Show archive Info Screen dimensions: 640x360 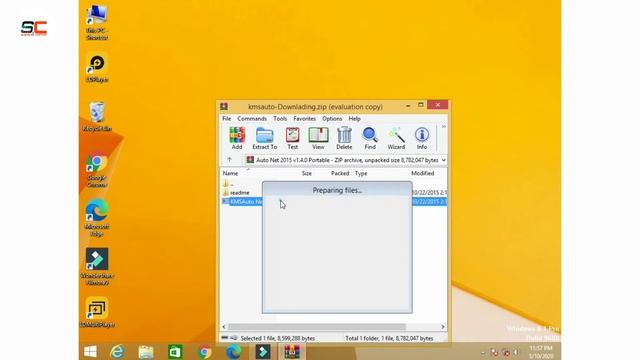(x=422, y=138)
